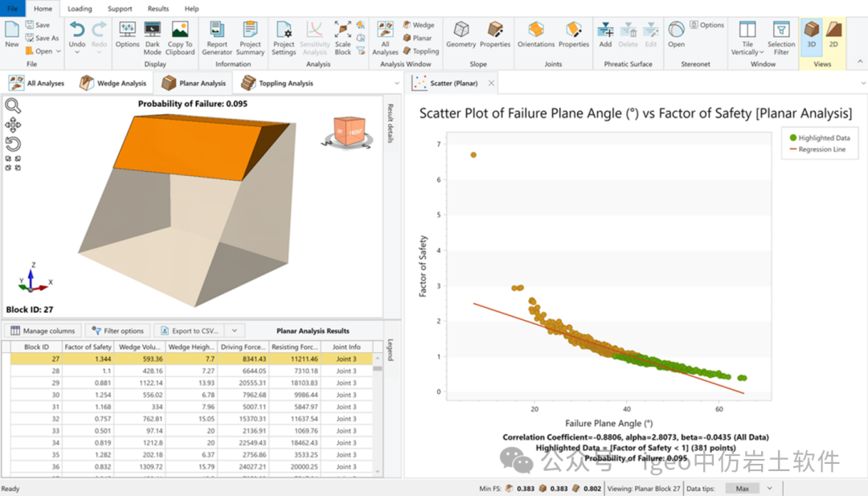The image size is (868, 496).
Task: Open Joints Properties
Action: 574,35
